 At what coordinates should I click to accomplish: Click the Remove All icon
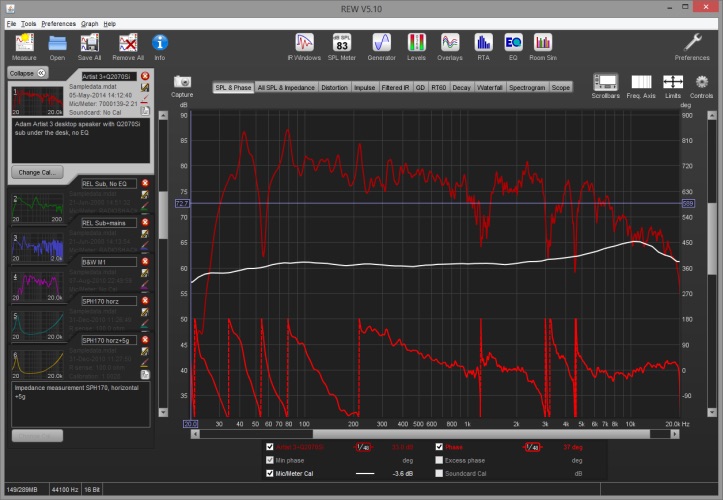coord(128,43)
